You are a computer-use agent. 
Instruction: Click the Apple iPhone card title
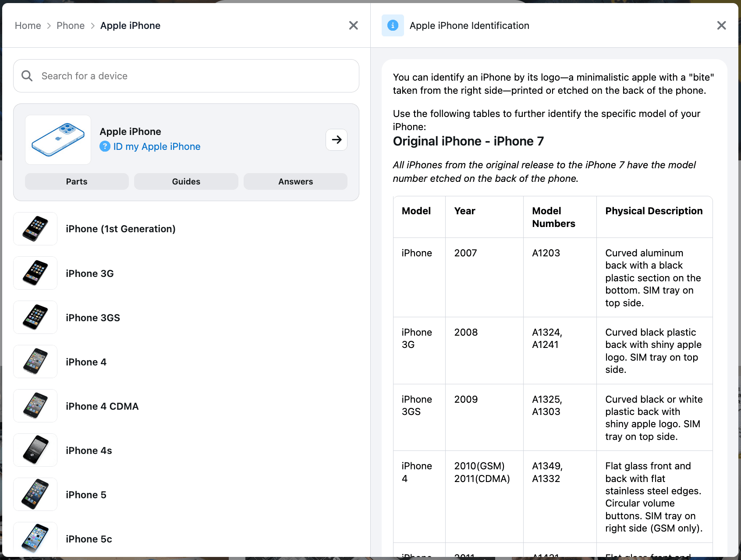(131, 131)
